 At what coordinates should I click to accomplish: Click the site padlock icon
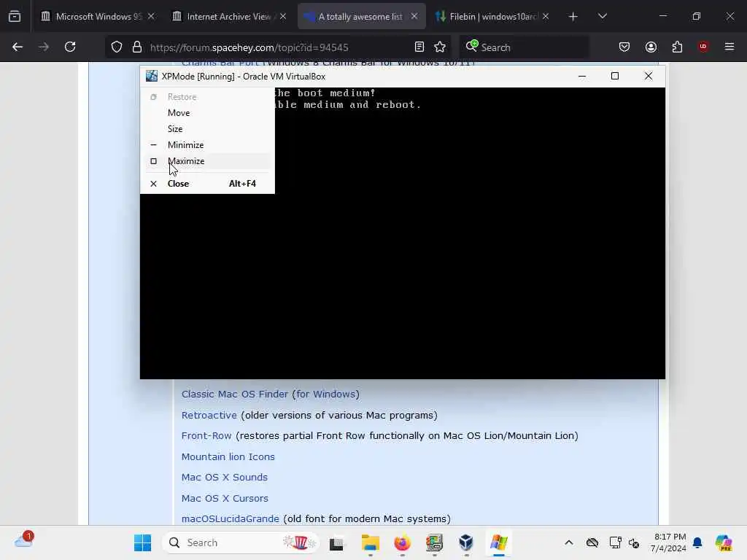pos(137,47)
